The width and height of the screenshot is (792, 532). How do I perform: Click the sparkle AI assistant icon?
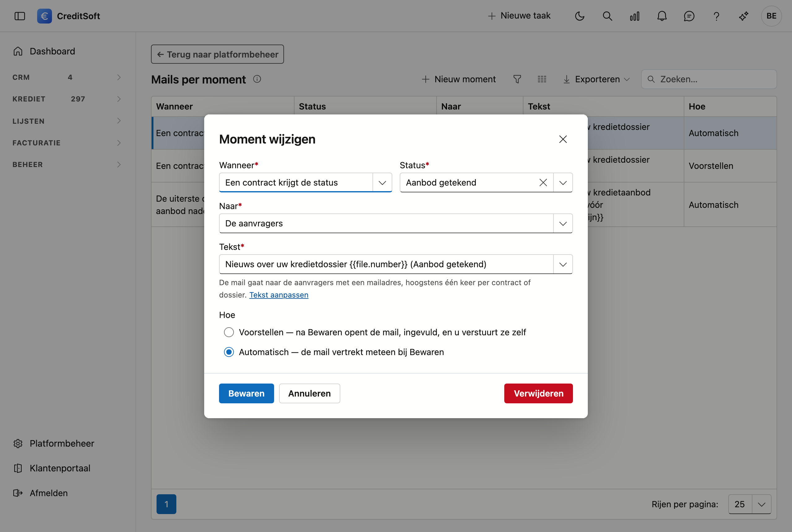[744, 16]
